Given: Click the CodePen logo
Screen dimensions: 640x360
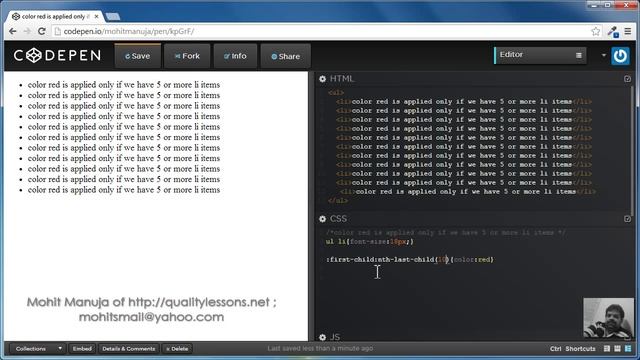Looking at the screenshot, I should click(57, 56).
